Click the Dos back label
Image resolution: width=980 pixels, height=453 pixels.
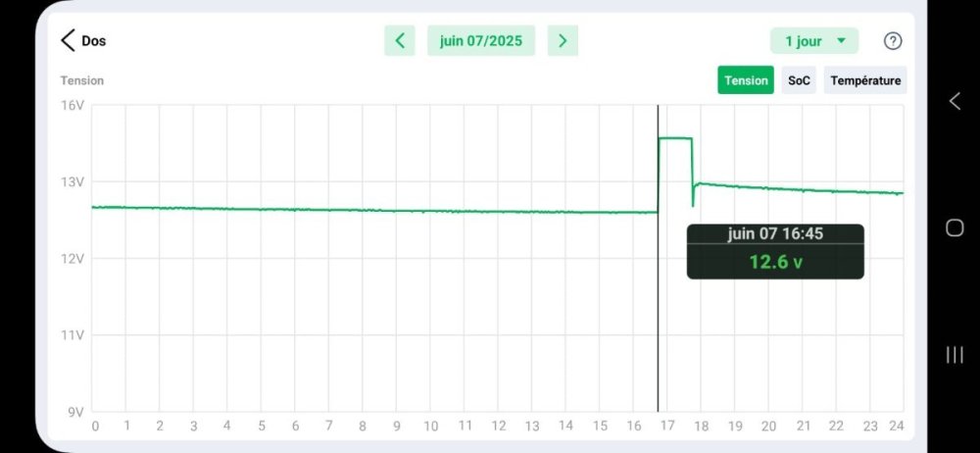(94, 41)
